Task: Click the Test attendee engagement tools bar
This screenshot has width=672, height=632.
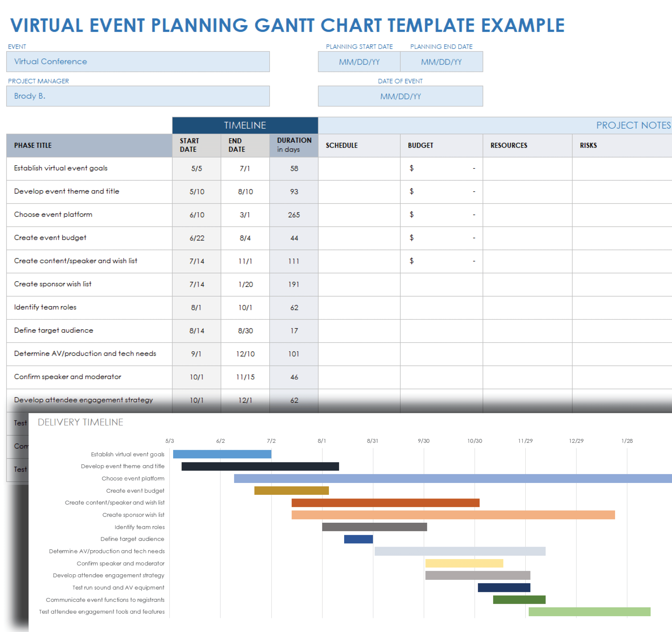Action: pyautogui.click(x=590, y=611)
